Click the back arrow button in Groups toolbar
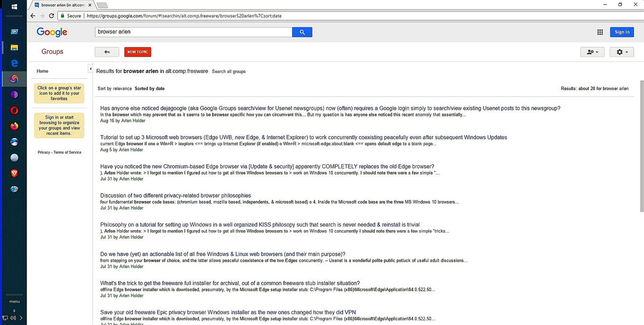 click(107, 52)
